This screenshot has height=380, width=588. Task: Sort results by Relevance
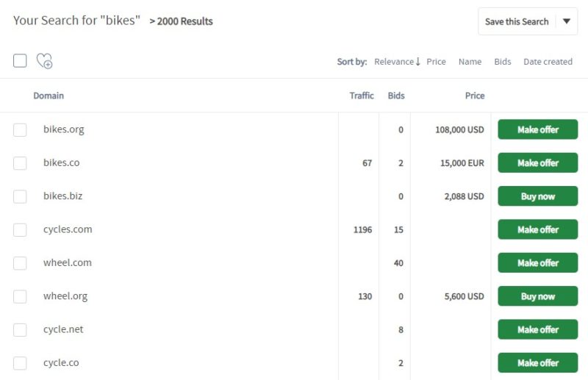point(397,62)
